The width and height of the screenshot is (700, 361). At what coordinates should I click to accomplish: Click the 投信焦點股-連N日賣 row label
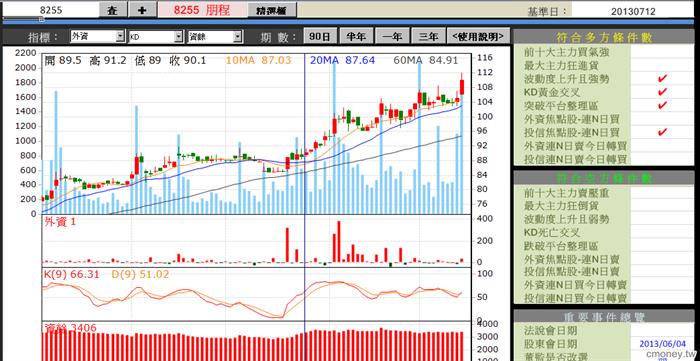572,271
